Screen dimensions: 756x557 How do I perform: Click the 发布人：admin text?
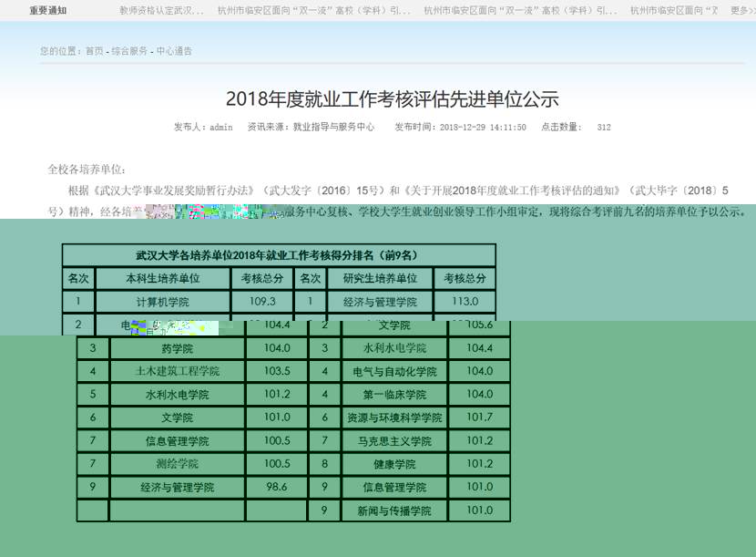203,127
